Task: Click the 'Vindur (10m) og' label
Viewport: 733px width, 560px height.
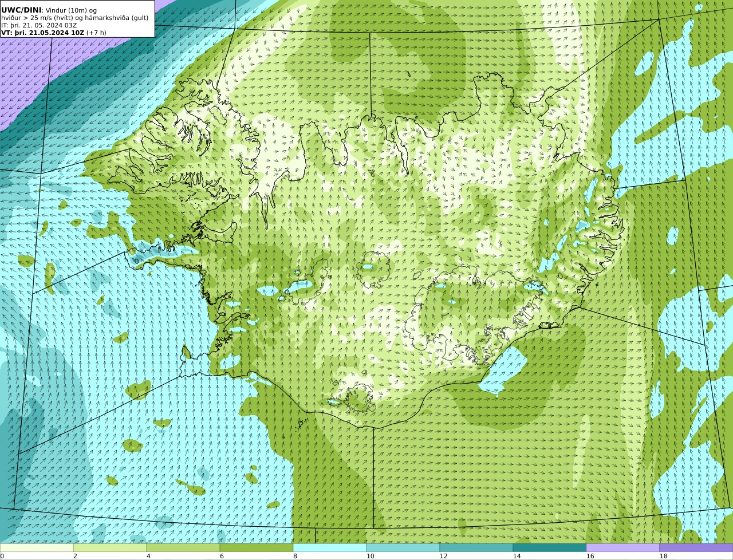Action: coord(71,10)
